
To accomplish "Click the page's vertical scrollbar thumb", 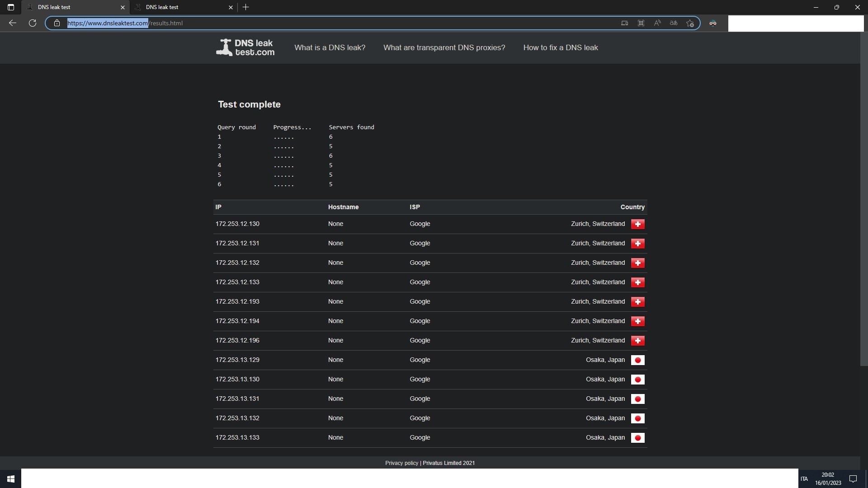I will click(x=864, y=199).
